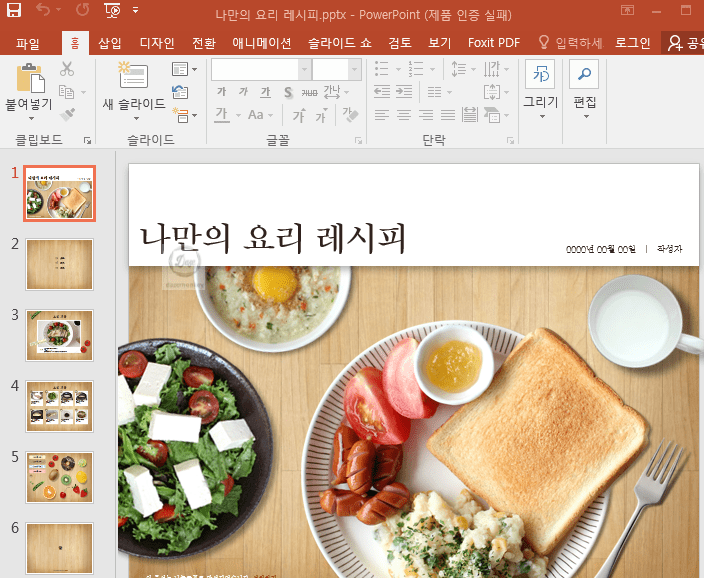This screenshot has width=704, height=578.
Task: Toggle Justify paragraph button
Action: pyautogui.click(x=448, y=115)
